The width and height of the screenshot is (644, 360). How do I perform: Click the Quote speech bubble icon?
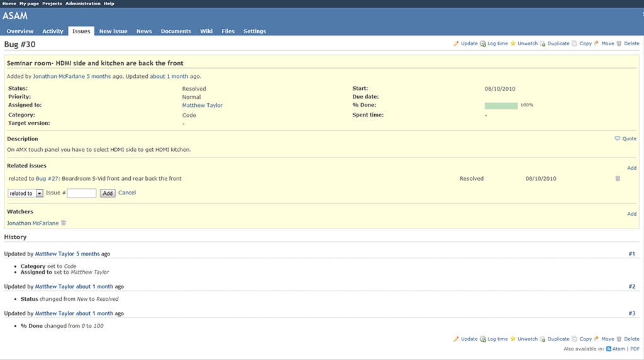point(618,138)
